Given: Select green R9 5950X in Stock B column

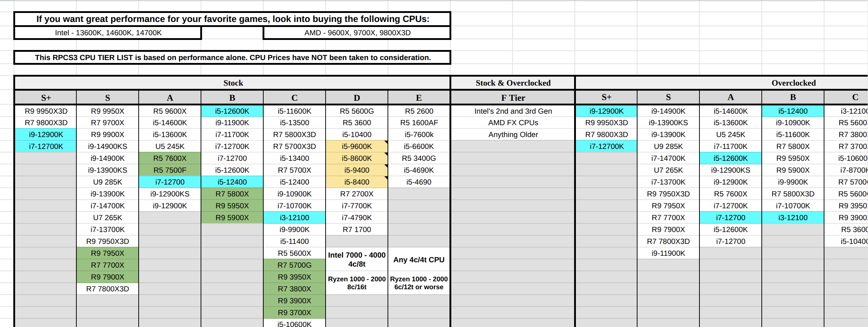Looking at the screenshot, I should (232, 206).
